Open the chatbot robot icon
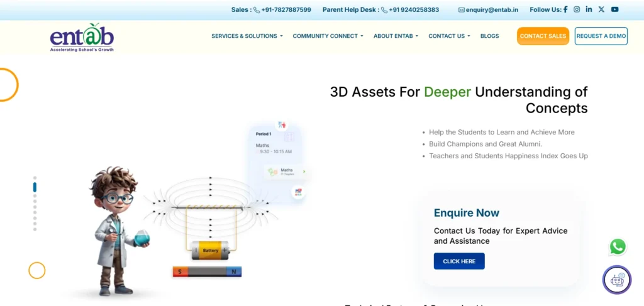Image resolution: width=644 pixels, height=306 pixels. (x=616, y=280)
